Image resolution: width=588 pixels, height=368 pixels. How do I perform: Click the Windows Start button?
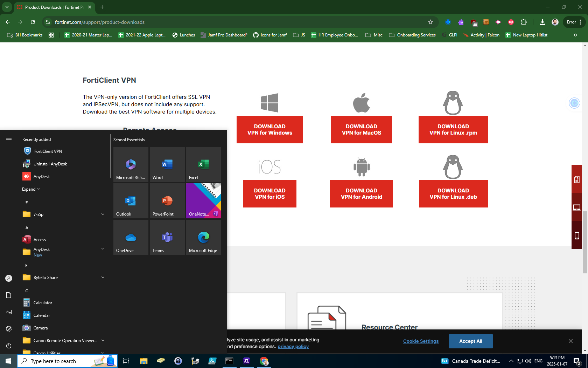(x=8, y=361)
